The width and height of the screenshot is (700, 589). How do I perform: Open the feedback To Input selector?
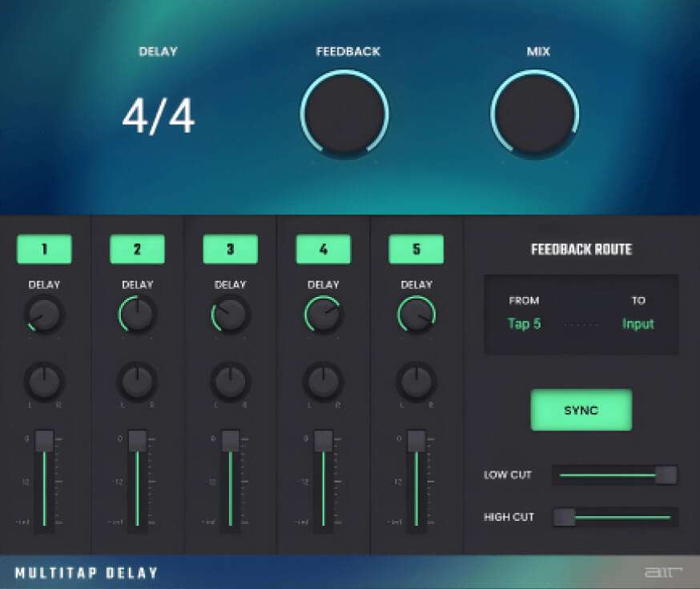638,324
